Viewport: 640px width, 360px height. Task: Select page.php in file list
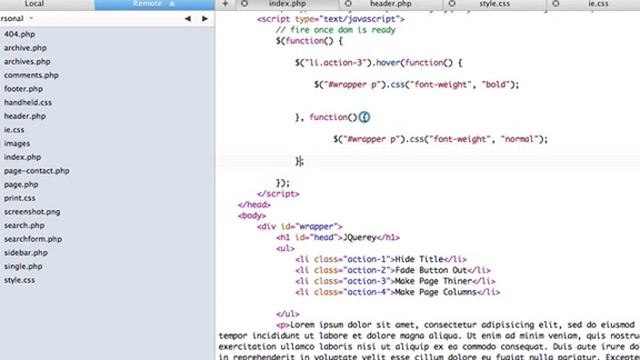tap(21, 184)
